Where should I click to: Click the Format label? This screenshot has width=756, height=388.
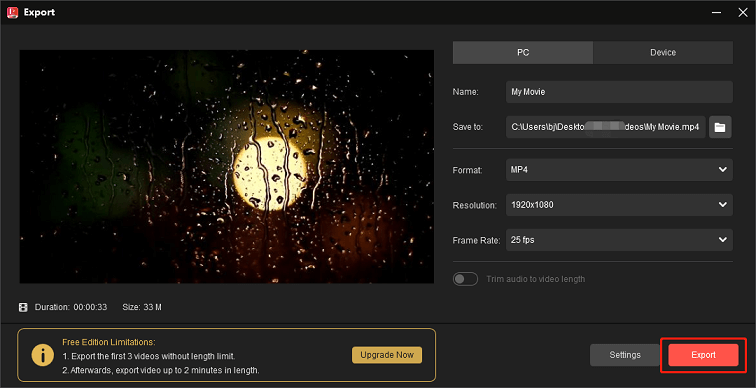tap(467, 170)
